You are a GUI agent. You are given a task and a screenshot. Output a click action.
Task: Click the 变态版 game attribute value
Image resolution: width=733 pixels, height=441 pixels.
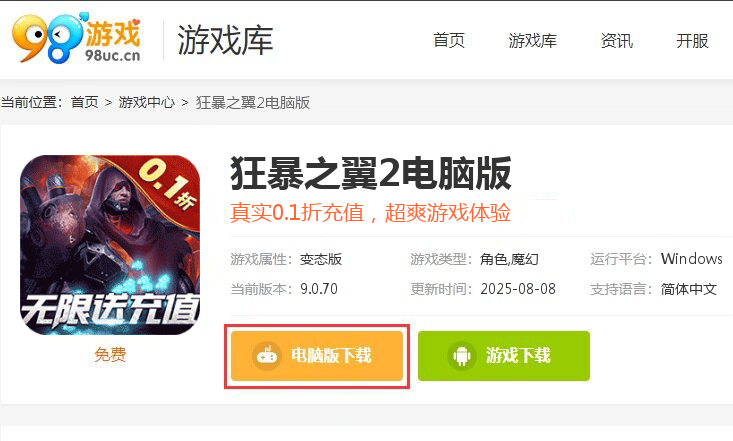(x=321, y=259)
